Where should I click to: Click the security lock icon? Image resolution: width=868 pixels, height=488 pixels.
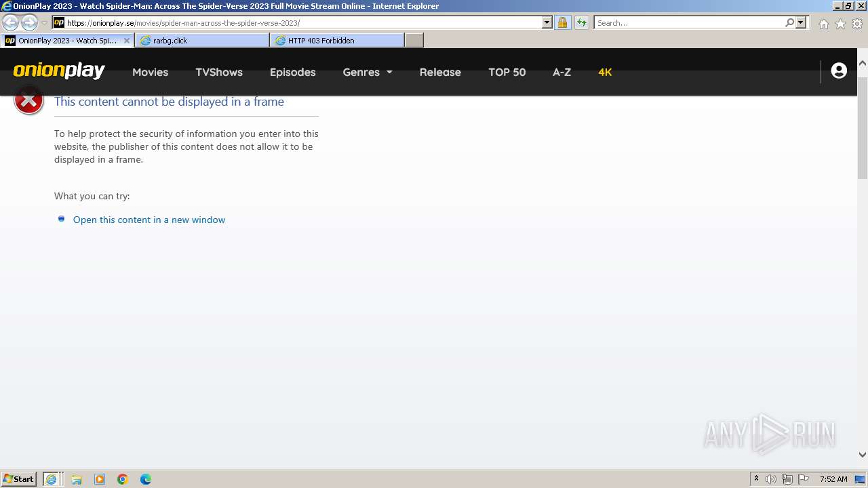tap(562, 22)
